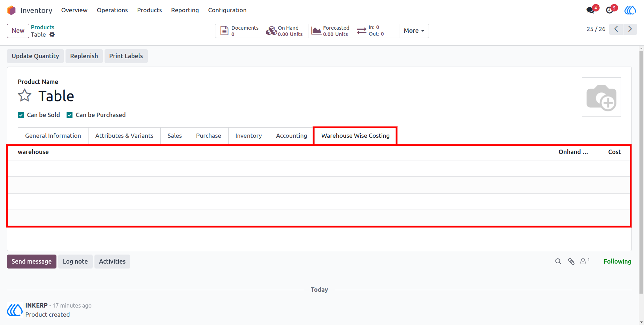The width and height of the screenshot is (644, 325).
Task: Open the Configuration menu
Action: [x=227, y=10]
